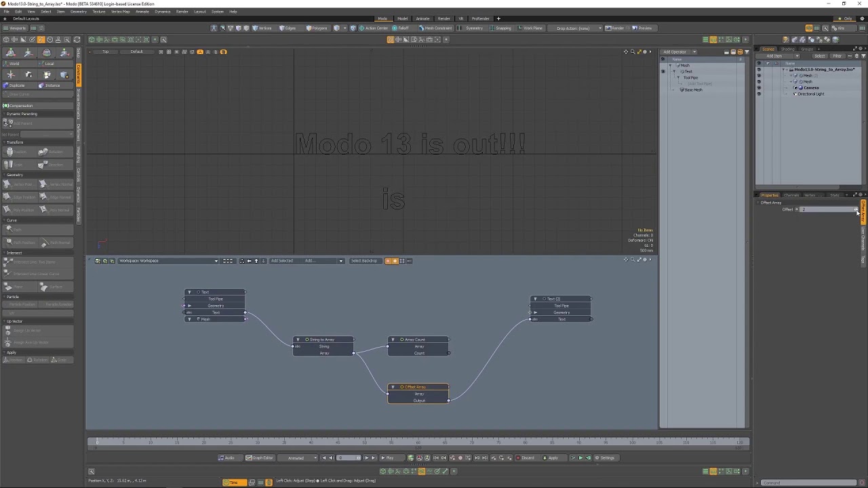Switch to the Groups tab
Image resolution: width=868 pixels, height=488 pixels.
coord(807,49)
